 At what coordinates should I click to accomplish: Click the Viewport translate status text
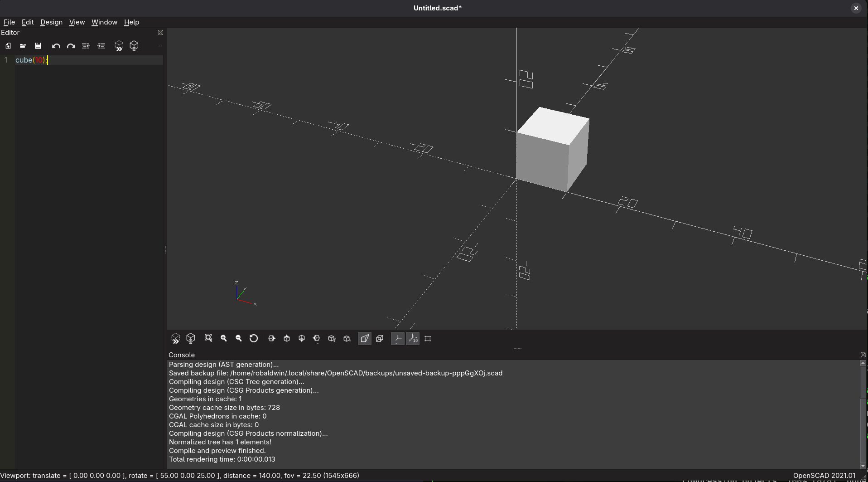click(x=180, y=476)
